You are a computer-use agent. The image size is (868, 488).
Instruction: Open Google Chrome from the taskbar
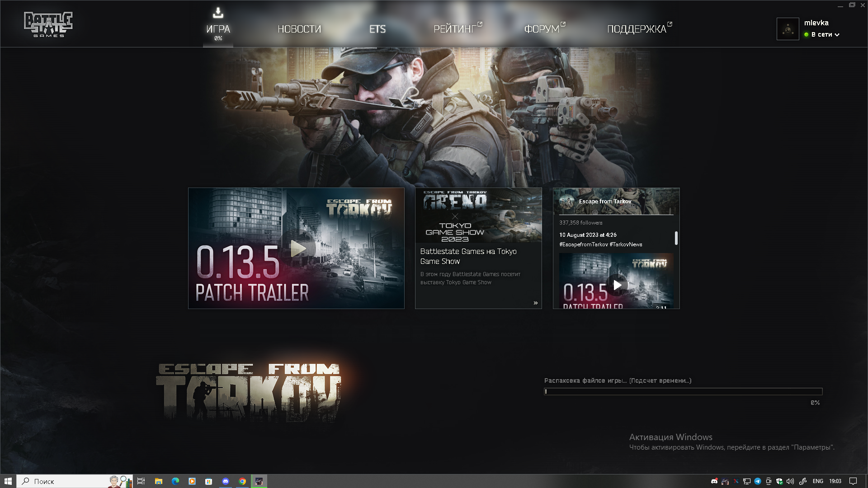pyautogui.click(x=242, y=481)
